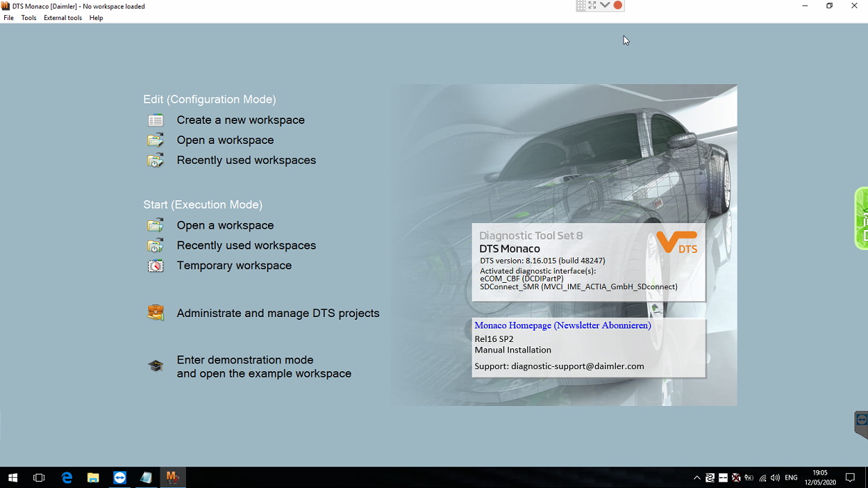868x488 pixels.
Task: Click the Rel16 SP2 text
Action: point(494,339)
